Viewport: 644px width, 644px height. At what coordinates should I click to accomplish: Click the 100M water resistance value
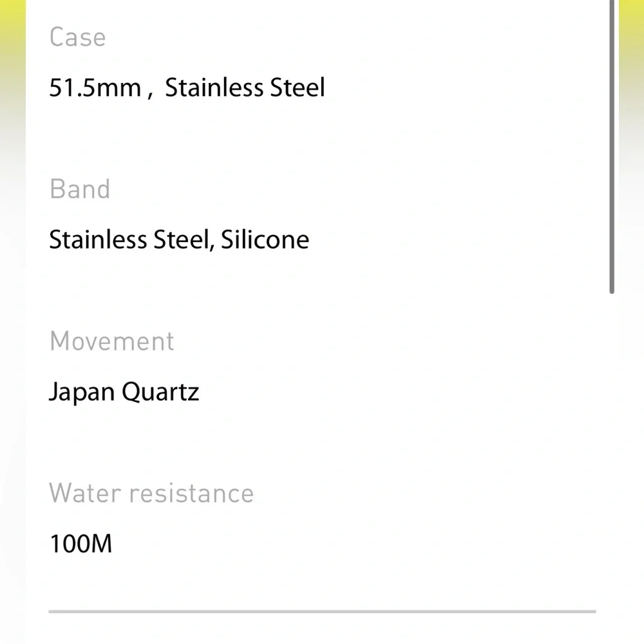[80, 544]
